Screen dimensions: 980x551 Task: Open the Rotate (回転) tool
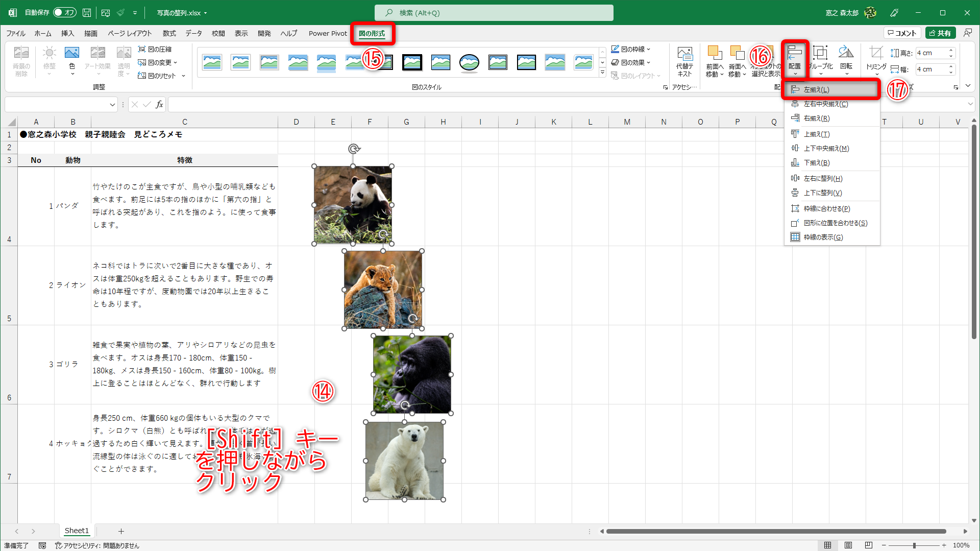[846, 59]
